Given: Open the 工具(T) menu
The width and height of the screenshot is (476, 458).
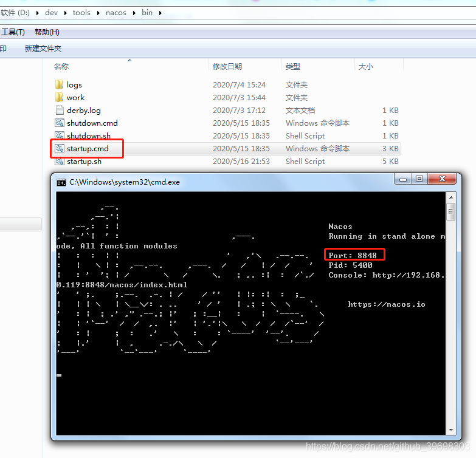Looking at the screenshot, I should [x=13, y=32].
